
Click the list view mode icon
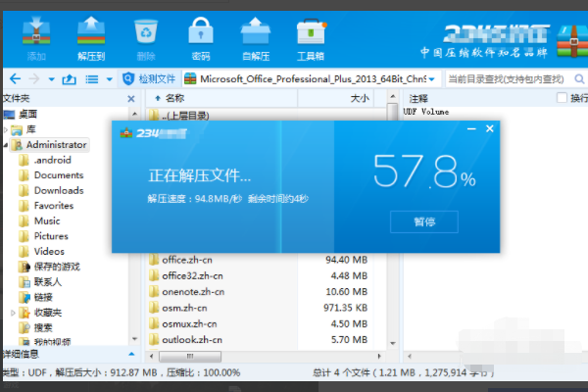pyautogui.click(x=92, y=79)
